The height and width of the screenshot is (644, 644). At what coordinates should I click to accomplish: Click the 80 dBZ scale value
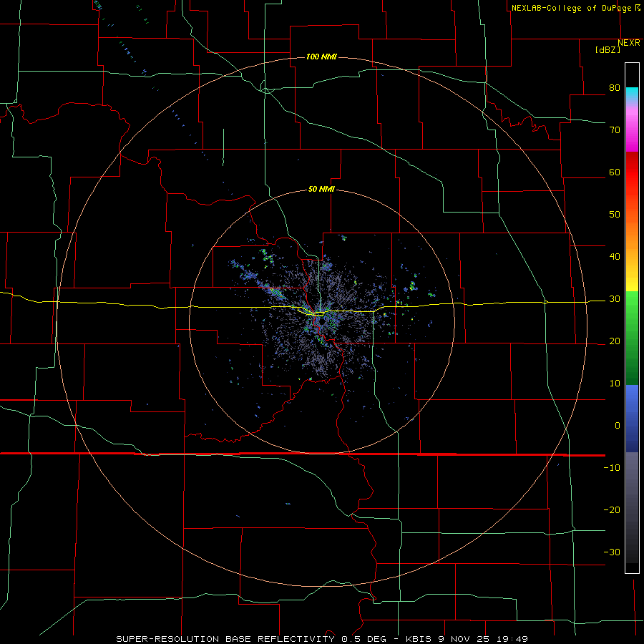point(615,87)
